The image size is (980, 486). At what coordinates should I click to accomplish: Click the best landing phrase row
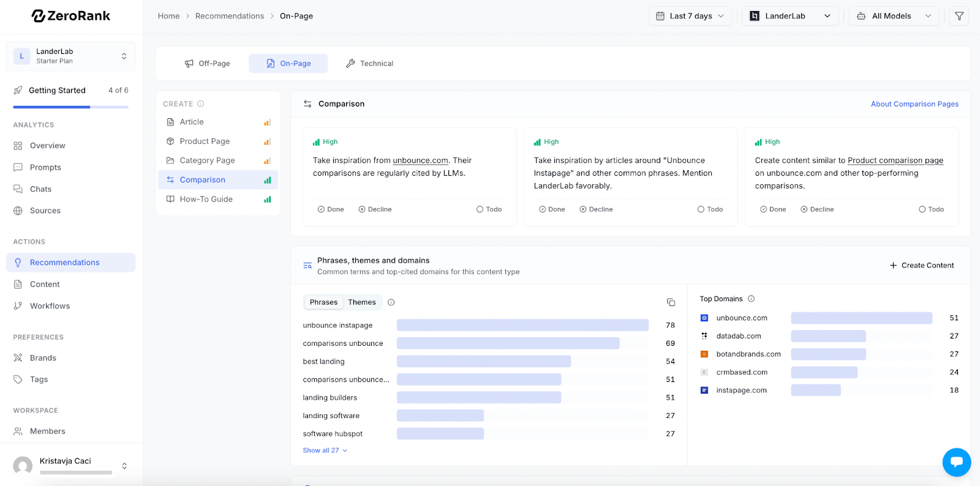click(489, 362)
